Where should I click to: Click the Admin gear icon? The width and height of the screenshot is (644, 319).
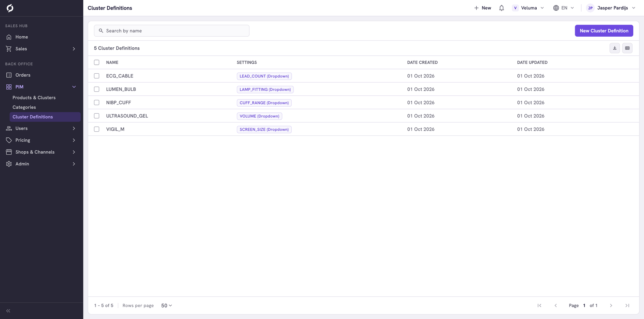pos(9,164)
